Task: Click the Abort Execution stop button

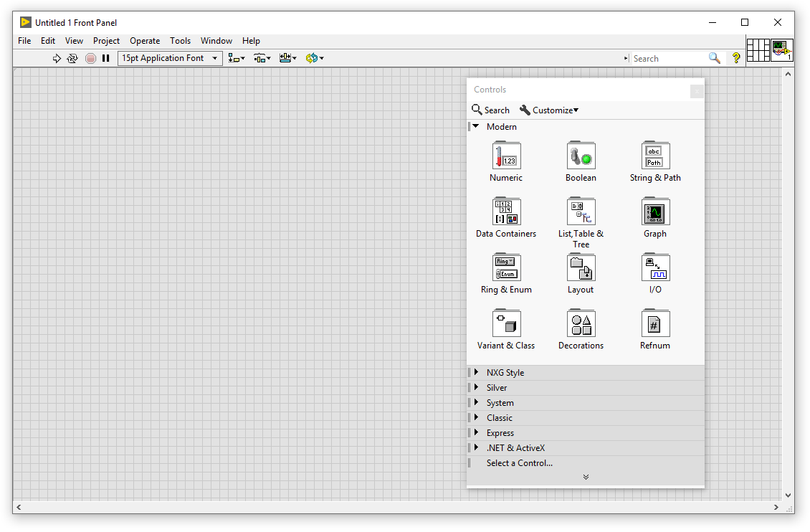Action: pyautogui.click(x=90, y=58)
